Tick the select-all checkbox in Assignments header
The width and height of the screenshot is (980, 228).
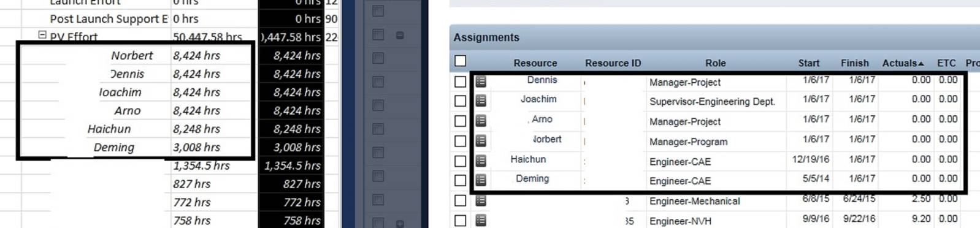[x=461, y=61]
